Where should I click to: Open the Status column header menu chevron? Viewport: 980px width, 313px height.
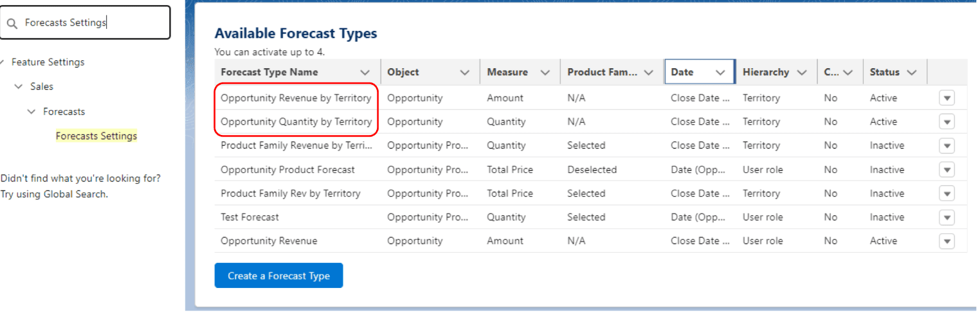click(912, 73)
